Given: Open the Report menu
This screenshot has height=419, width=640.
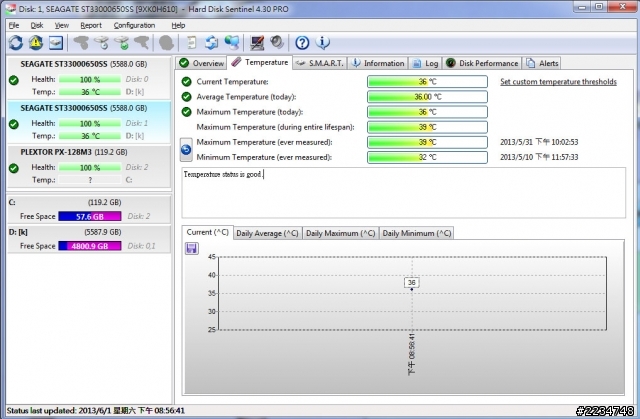Looking at the screenshot, I should (91, 25).
